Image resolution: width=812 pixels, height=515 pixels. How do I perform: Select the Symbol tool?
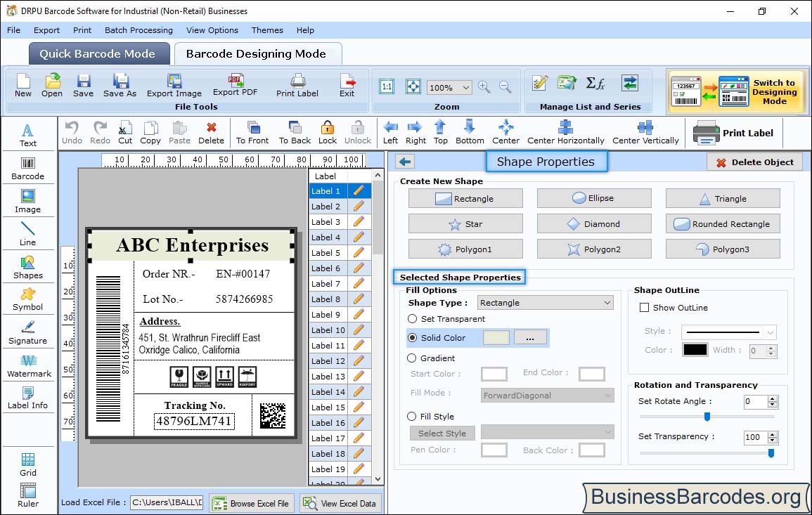[28, 300]
